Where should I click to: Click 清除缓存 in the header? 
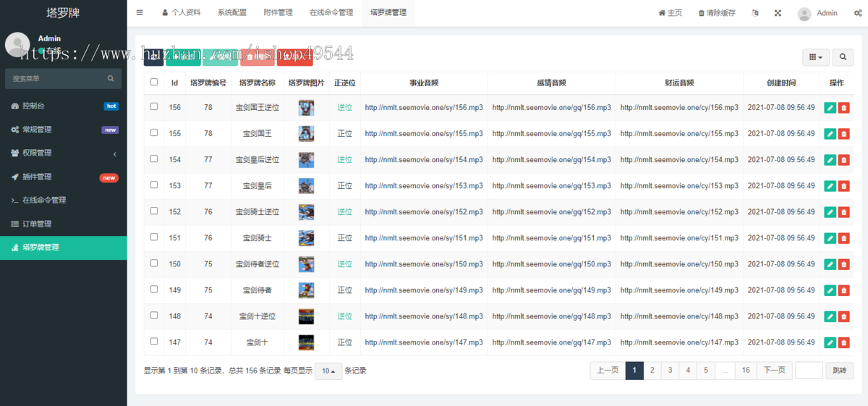(717, 13)
